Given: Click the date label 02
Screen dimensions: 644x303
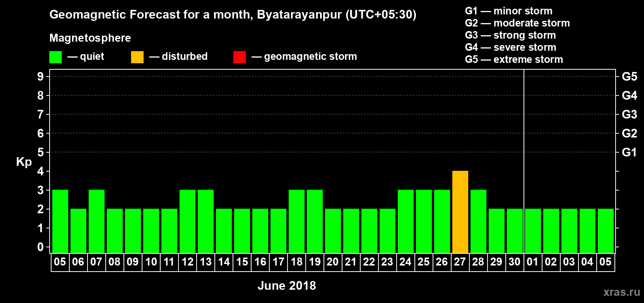Looking at the screenshot, I should [x=551, y=262].
